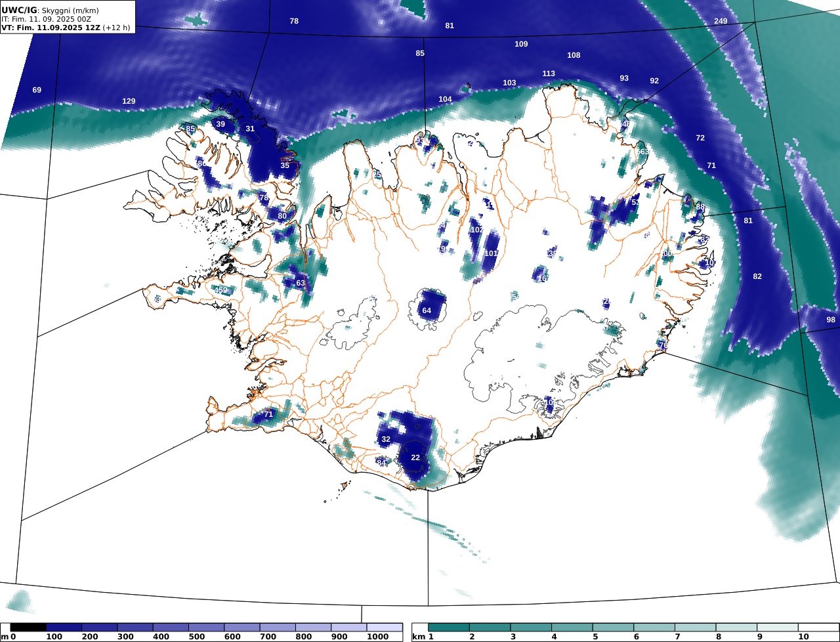Click the map value '113'
This screenshot has width=840, height=642.
[x=549, y=74]
